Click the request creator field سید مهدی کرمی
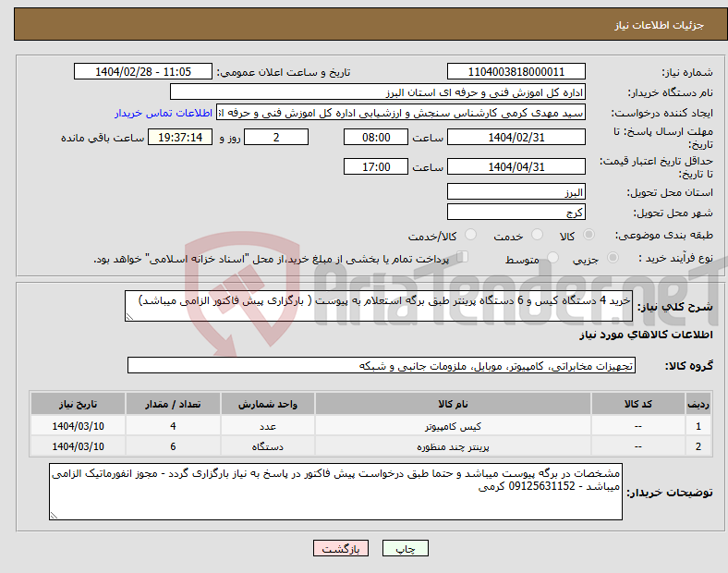The width and height of the screenshot is (728, 573). tap(401, 113)
